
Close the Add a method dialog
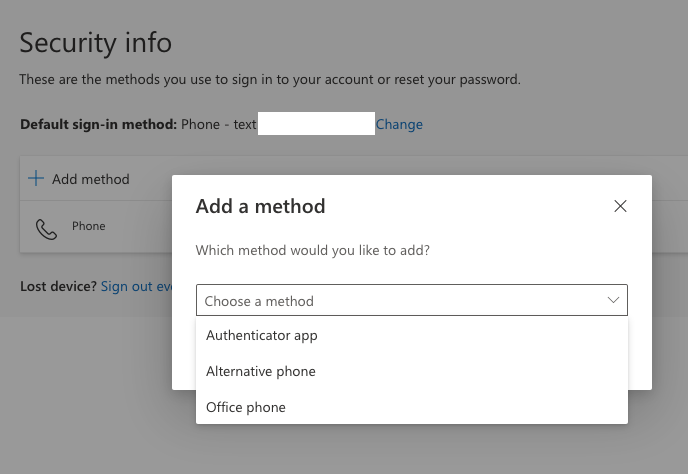(x=620, y=206)
